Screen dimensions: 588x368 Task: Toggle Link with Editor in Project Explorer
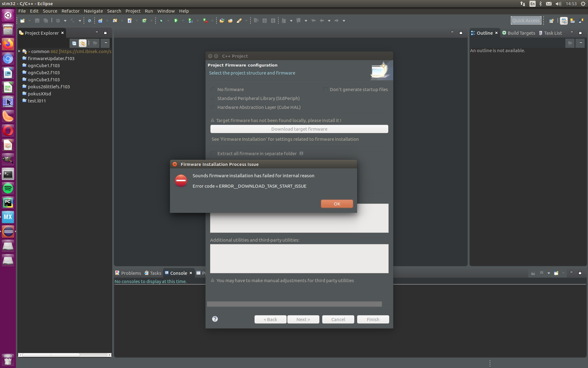click(83, 43)
